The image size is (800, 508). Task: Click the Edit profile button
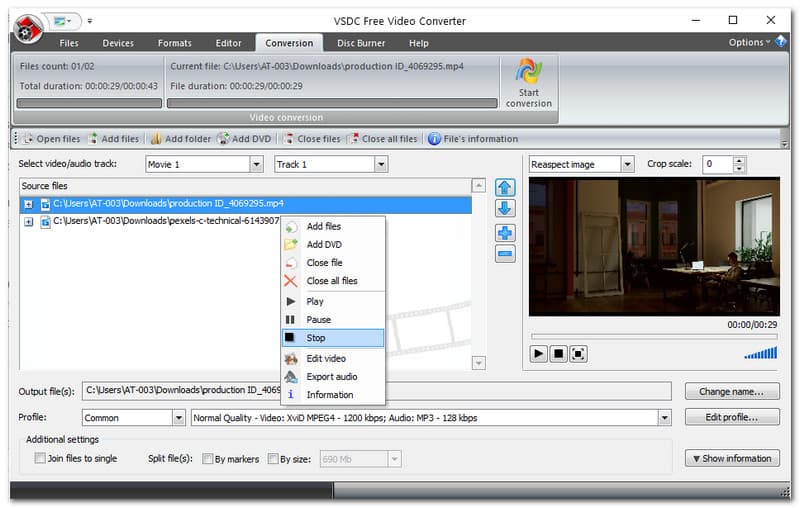pos(732,418)
